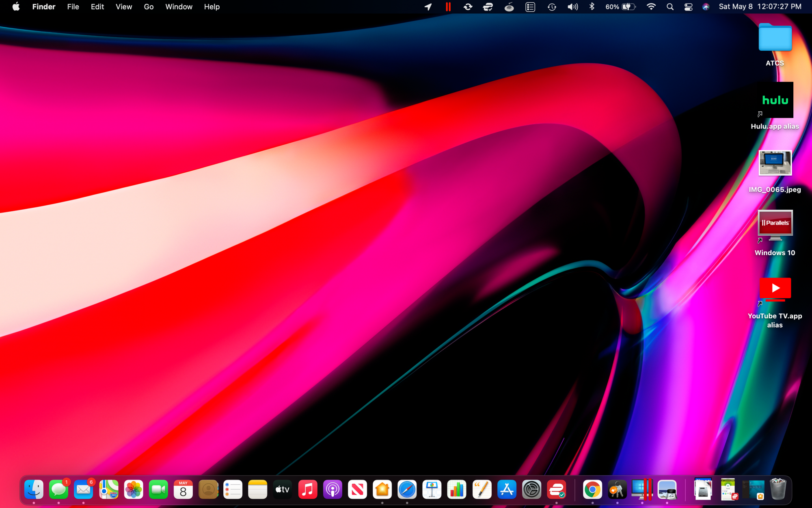812x508 pixels.
Task: Open the Wi-Fi status menu
Action: [651, 7]
